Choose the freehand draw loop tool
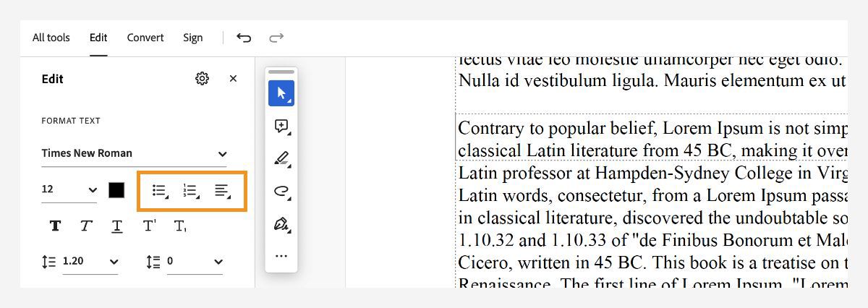The width and height of the screenshot is (868, 308). (x=281, y=192)
